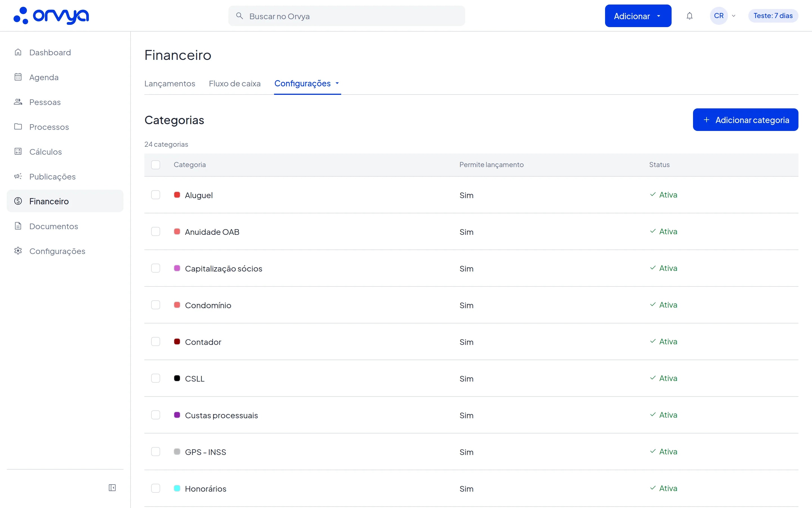Open Publicações from sidebar

click(65, 176)
